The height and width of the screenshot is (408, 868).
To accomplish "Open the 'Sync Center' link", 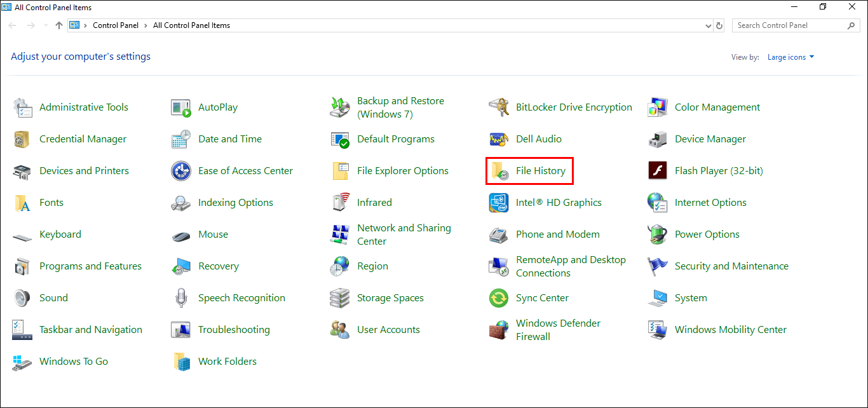I will point(542,298).
